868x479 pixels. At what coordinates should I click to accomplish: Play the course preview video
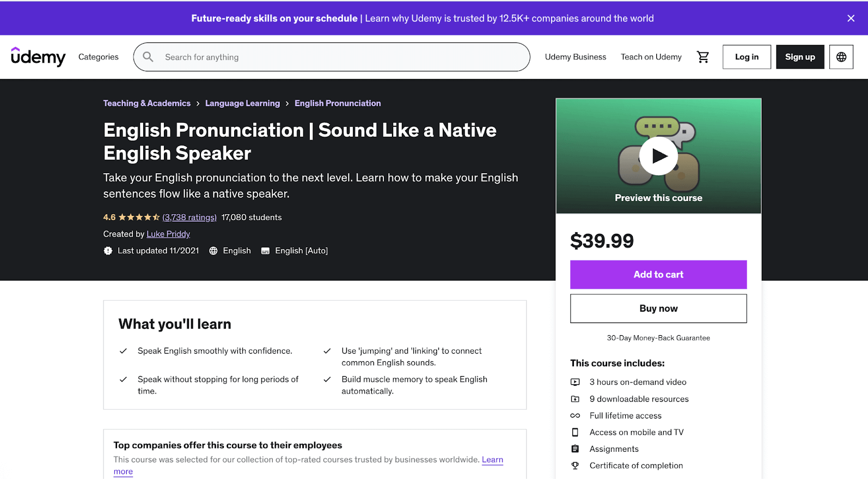pyautogui.click(x=658, y=156)
